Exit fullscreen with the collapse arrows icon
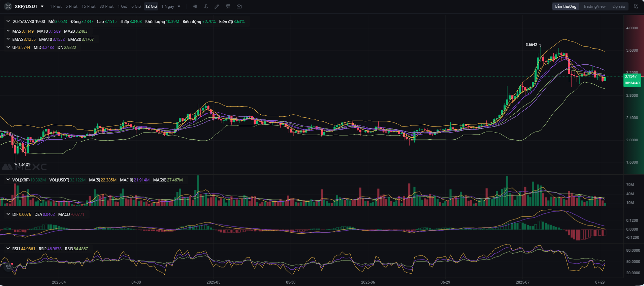644x286 pixels. click(x=636, y=6)
